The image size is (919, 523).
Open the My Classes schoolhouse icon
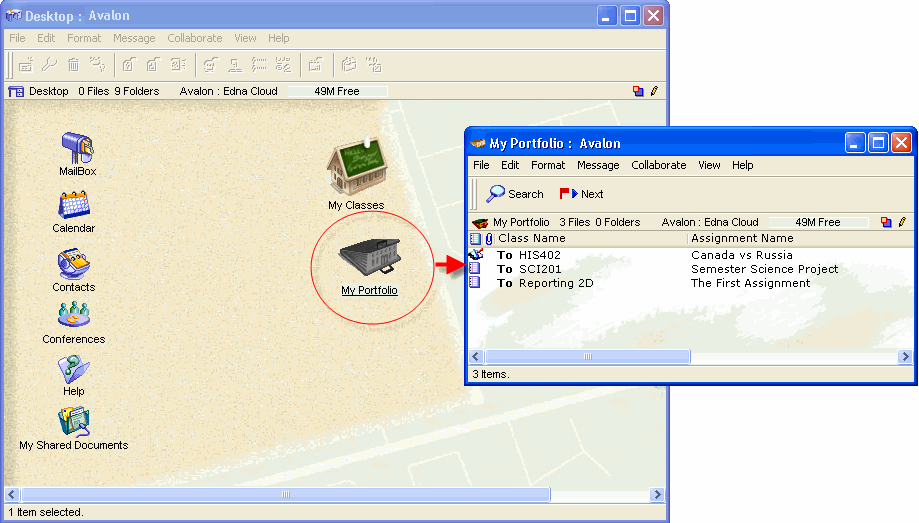click(356, 168)
